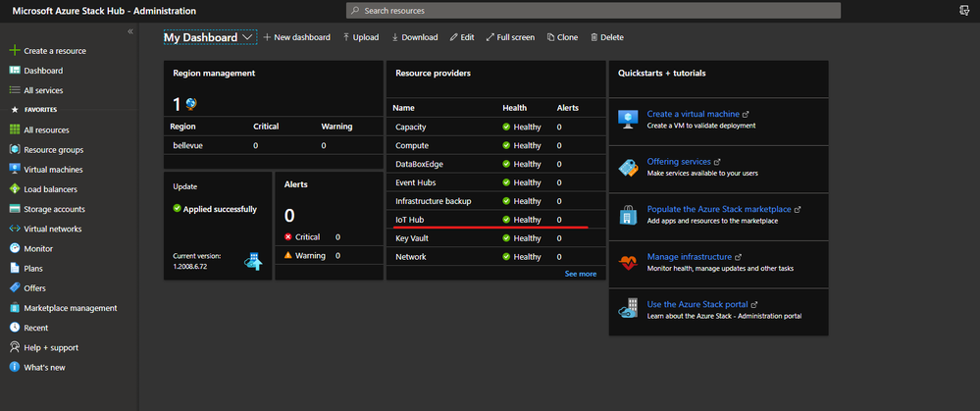Screen dimensions: 980x411
Task: Select the Network resource provider row
Action: tap(496, 257)
